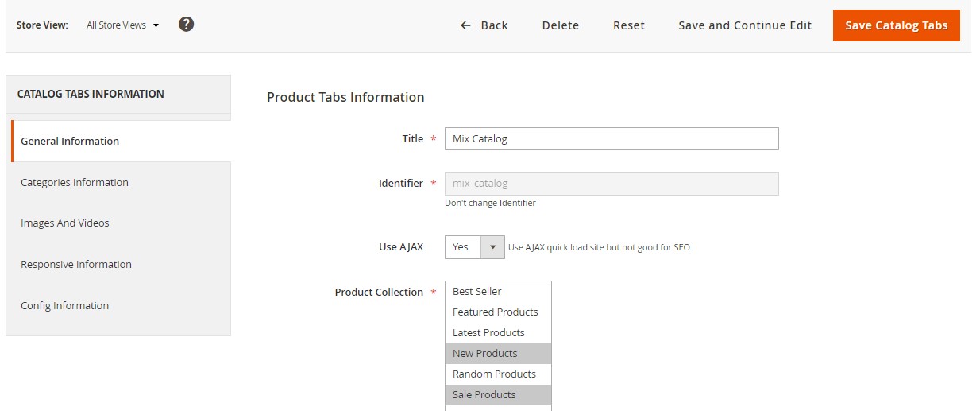Select Random Products list option
Image resolution: width=980 pixels, height=411 pixels.
coord(494,374)
